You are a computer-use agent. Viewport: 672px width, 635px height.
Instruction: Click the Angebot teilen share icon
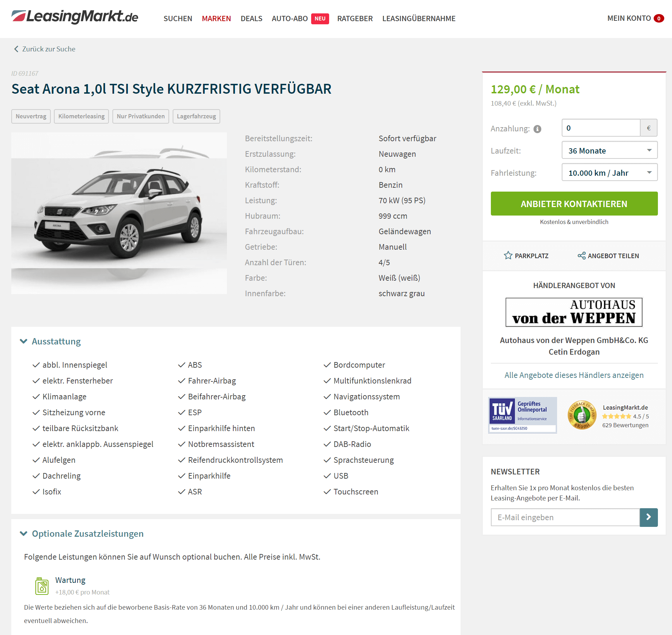(x=581, y=256)
